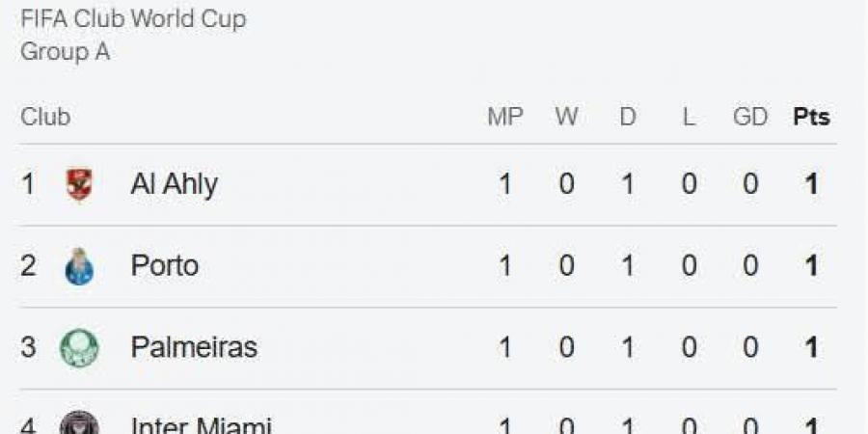Image resolution: width=868 pixels, height=434 pixels.
Task: Open the Al Ahly team name
Action: pos(174,185)
